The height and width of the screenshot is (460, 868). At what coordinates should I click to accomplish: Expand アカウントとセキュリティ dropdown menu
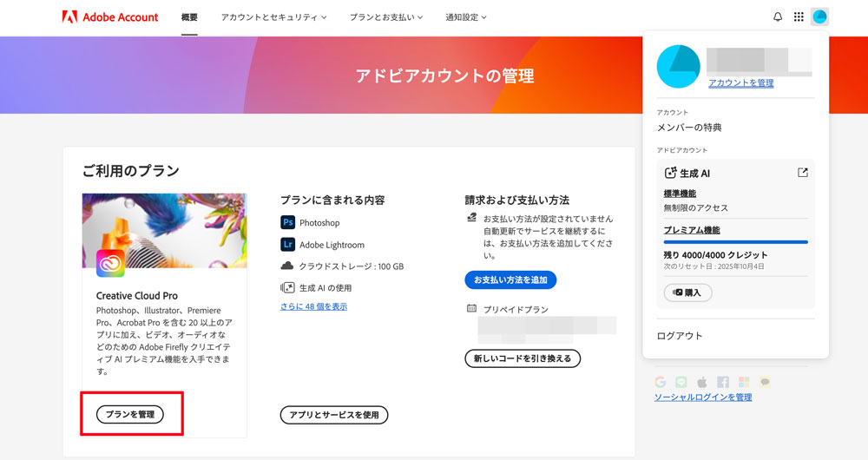point(273,16)
